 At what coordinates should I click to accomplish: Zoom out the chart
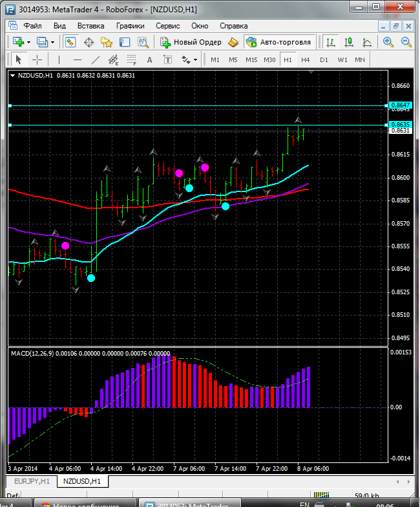(x=406, y=42)
